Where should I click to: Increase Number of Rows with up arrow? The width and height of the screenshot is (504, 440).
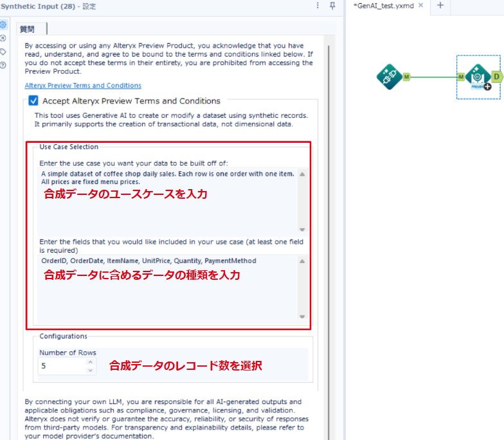[x=91, y=362]
